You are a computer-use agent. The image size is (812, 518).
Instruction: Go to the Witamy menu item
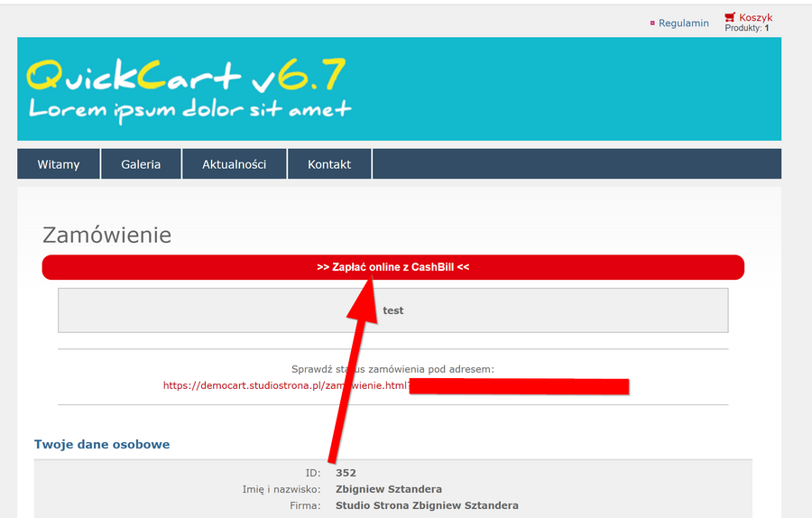(x=59, y=164)
